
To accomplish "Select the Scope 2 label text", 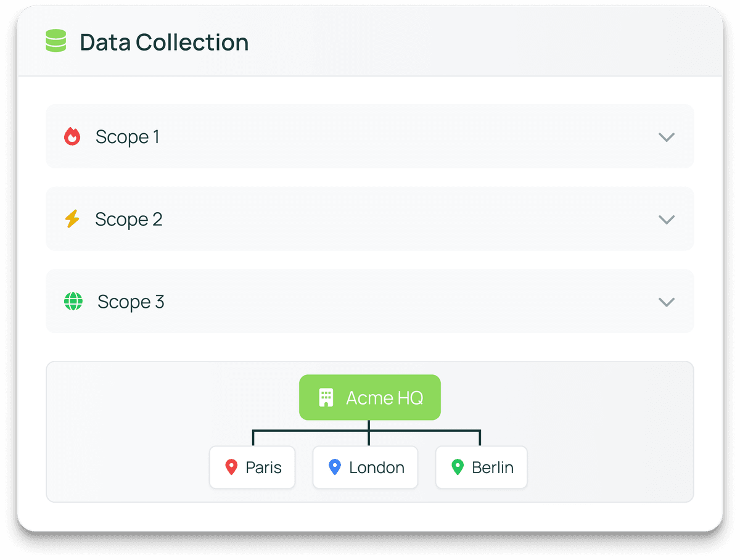I will coord(129,220).
